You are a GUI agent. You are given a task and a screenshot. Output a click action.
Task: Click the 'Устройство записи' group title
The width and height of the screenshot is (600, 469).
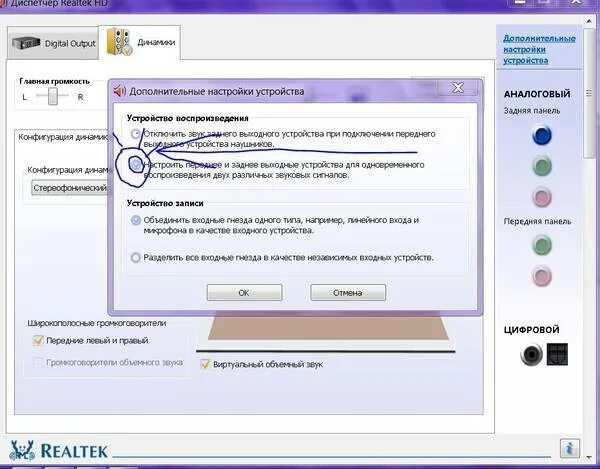point(165,203)
